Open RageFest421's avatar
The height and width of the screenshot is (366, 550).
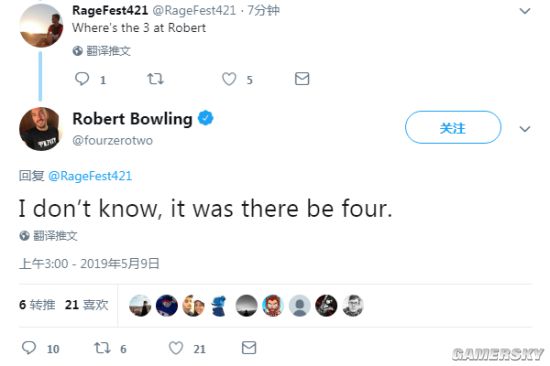[41, 25]
